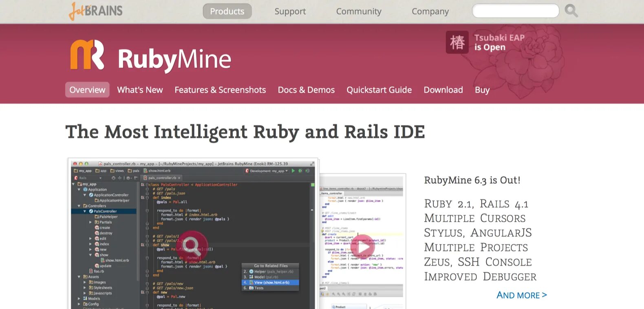644x309 pixels.
Task: Click RubyMine 6.3 is Out heading
Action: click(x=472, y=180)
